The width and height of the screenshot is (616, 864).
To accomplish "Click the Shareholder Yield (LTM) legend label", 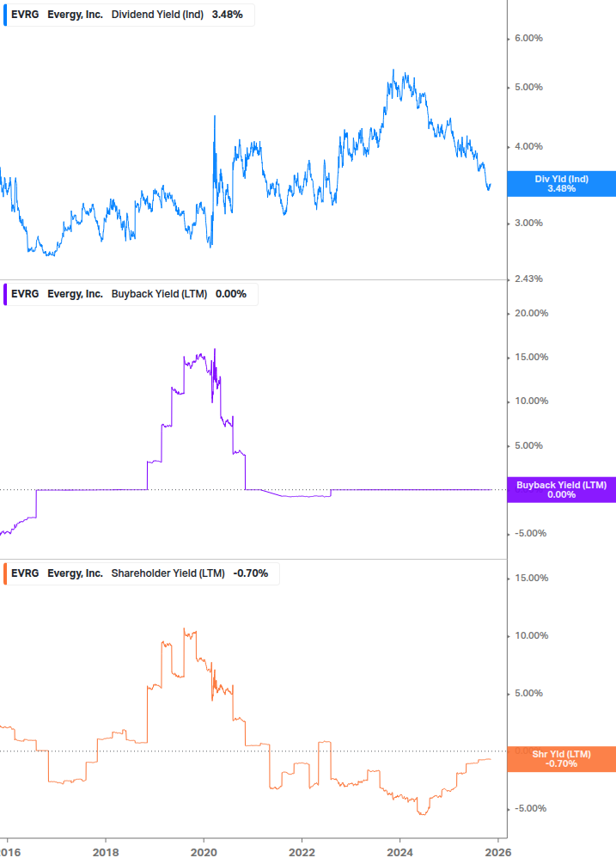I will coord(168,573).
